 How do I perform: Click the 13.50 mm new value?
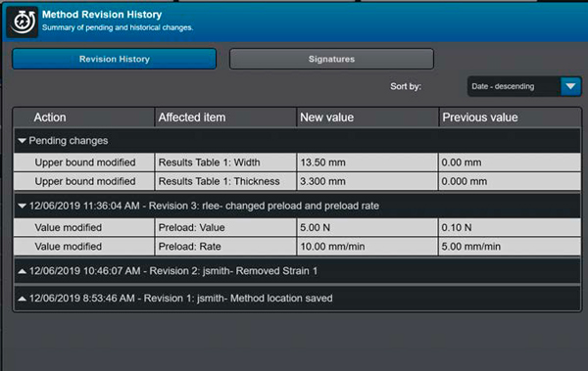[367, 162]
